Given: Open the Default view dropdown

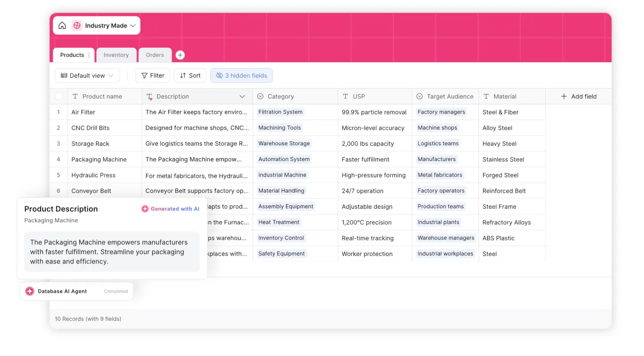Looking at the screenshot, I should coord(87,76).
